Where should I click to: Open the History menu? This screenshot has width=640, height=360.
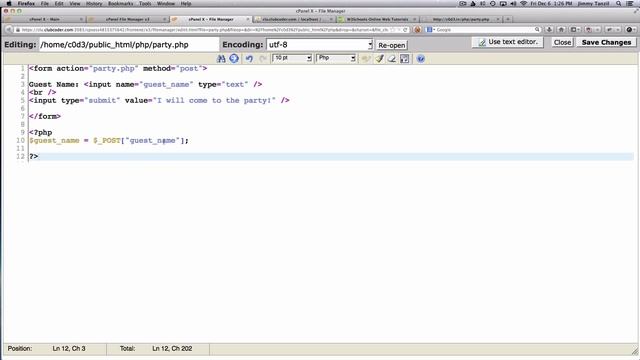pos(94,4)
